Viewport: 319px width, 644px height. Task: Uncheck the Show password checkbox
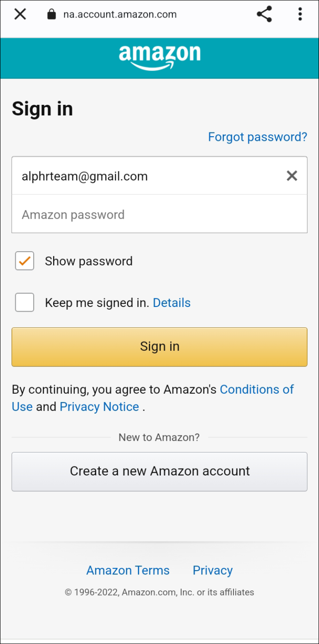click(x=25, y=261)
